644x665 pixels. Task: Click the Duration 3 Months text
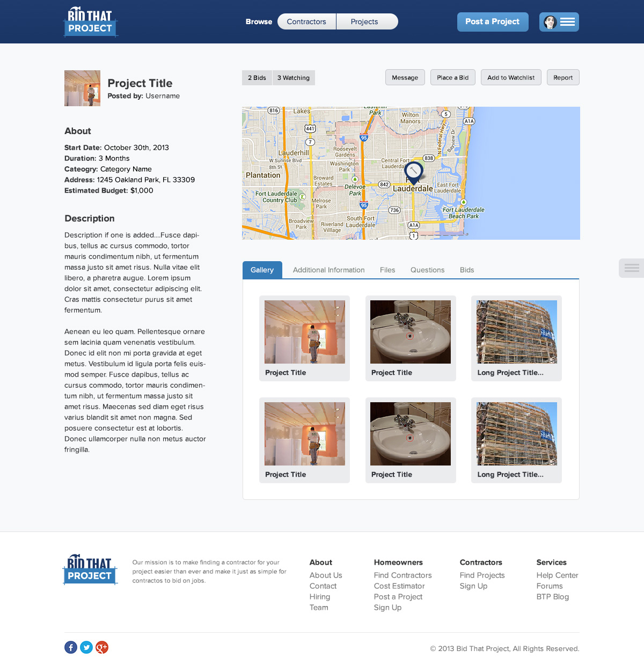[97, 158]
